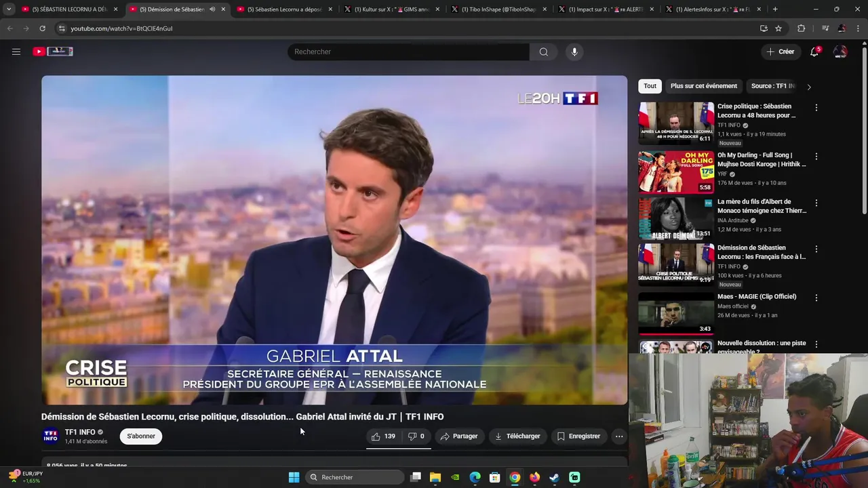Close the 'Sébastien Lecornu a déposé' tab
868x488 pixels.
[330, 9]
